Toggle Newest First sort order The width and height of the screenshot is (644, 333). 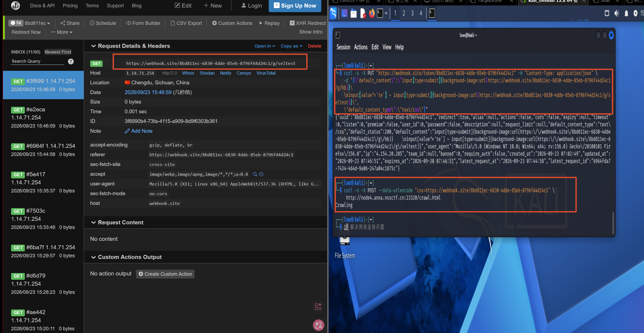coord(58,52)
